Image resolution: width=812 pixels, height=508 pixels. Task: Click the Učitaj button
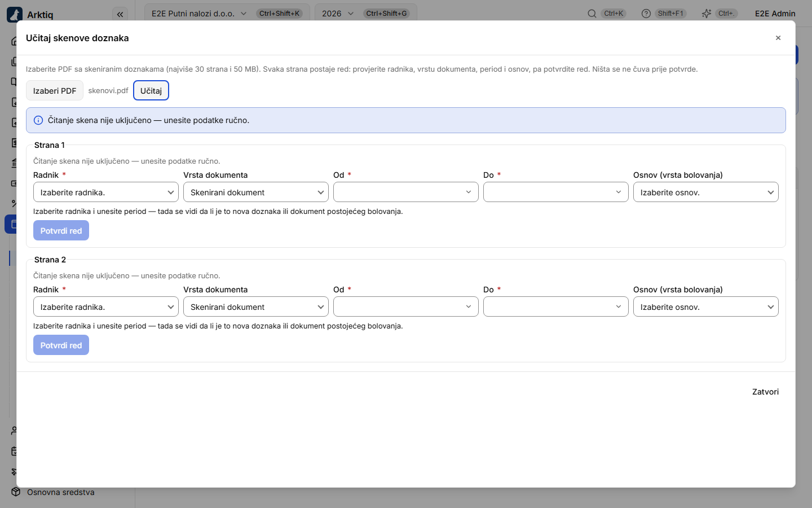151,90
